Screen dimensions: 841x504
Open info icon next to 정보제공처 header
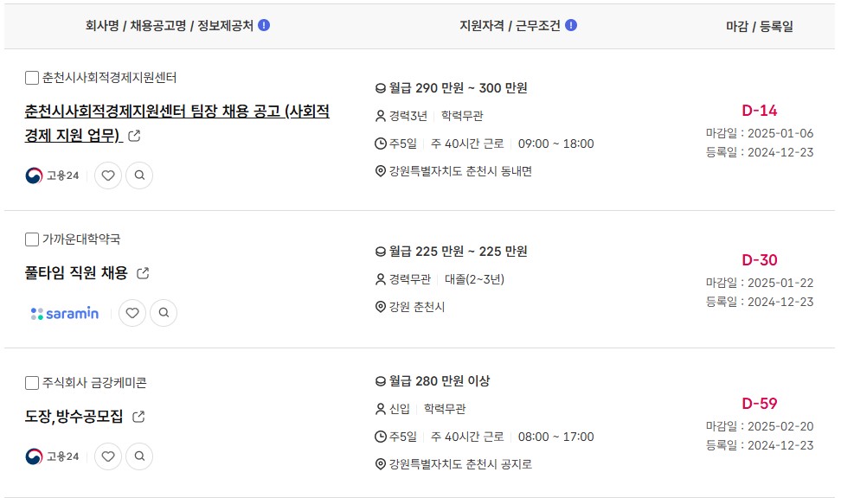(264, 25)
